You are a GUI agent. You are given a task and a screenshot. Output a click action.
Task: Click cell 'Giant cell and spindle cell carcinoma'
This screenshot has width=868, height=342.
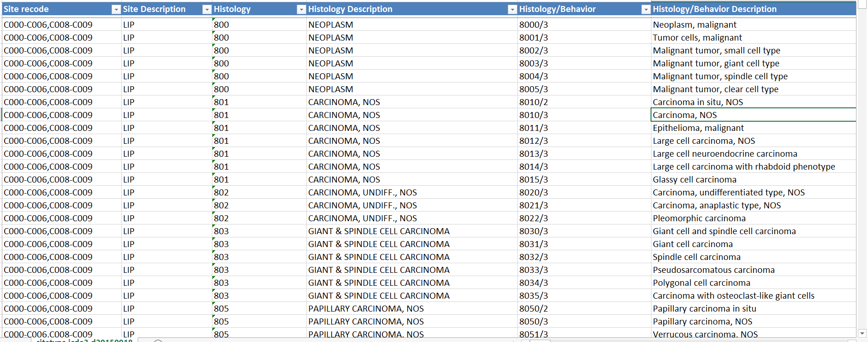[753, 231]
